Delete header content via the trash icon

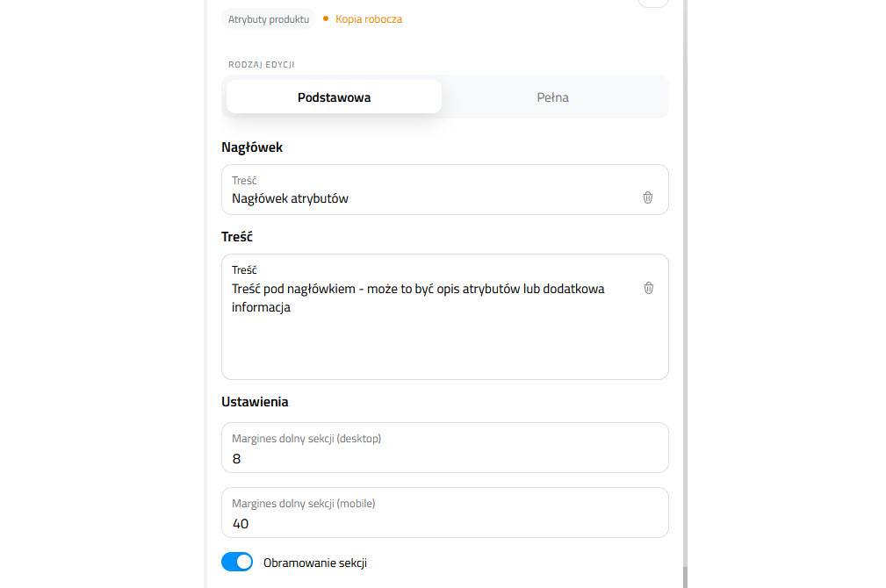pos(648,197)
